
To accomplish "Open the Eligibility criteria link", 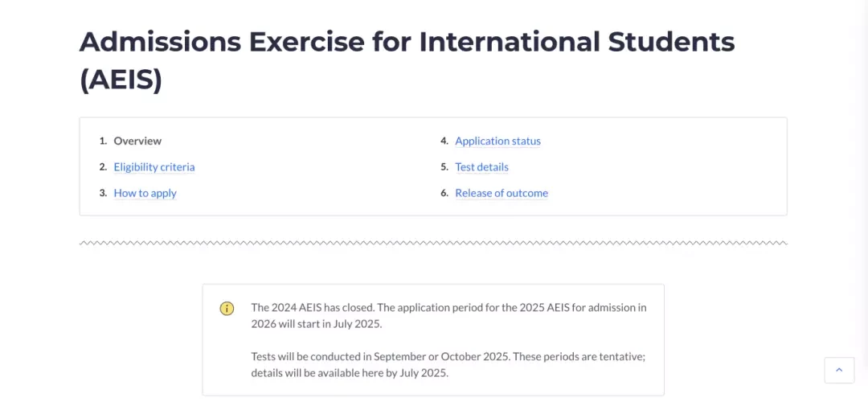I will click(x=154, y=166).
